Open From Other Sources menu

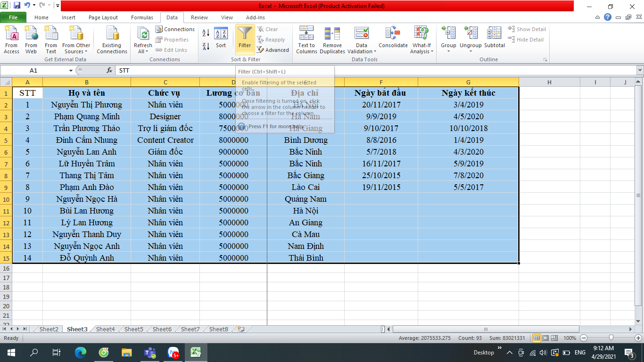(x=76, y=40)
